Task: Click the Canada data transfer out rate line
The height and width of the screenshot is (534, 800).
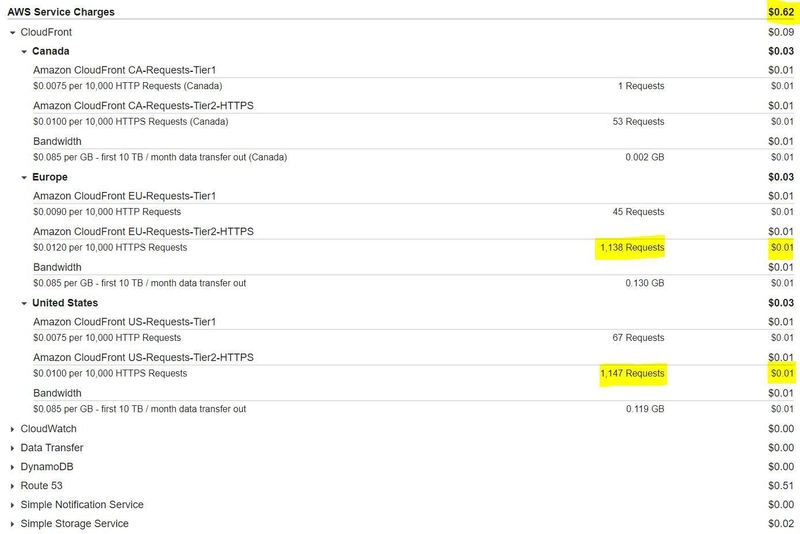Action: (x=160, y=157)
